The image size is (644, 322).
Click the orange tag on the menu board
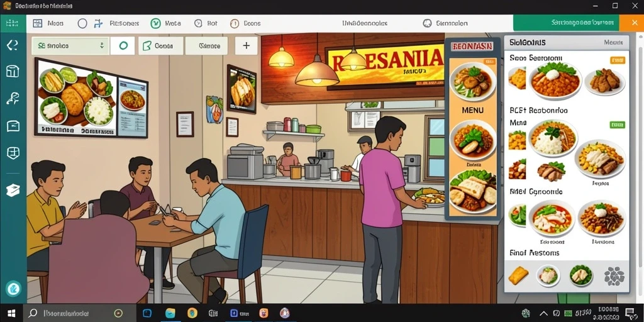(x=489, y=61)
